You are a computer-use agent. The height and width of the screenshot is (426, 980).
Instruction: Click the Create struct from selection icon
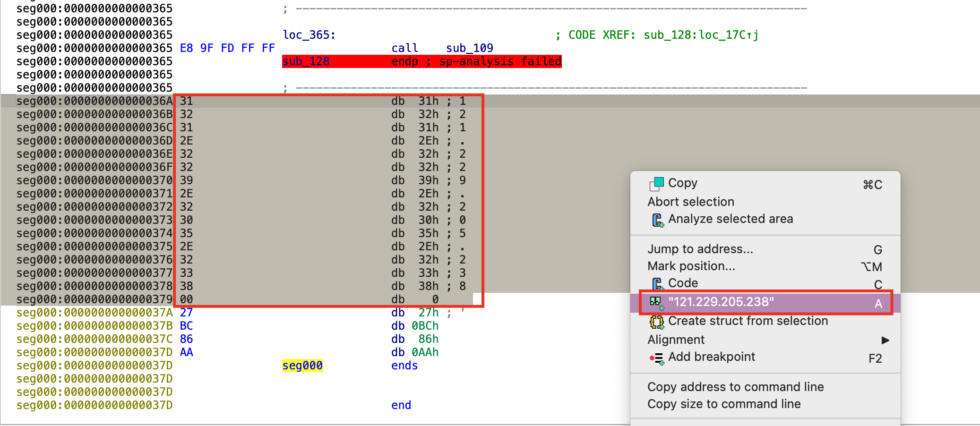point(656,322)
